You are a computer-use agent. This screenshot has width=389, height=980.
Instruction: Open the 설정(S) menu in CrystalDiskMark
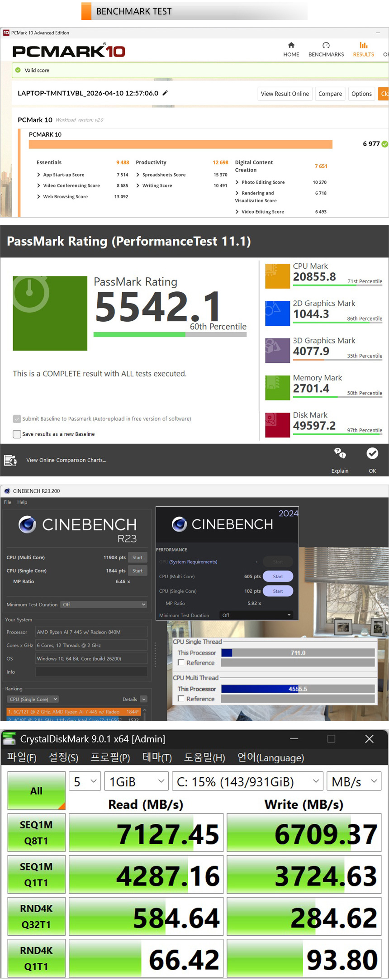[x=63, y=757]
